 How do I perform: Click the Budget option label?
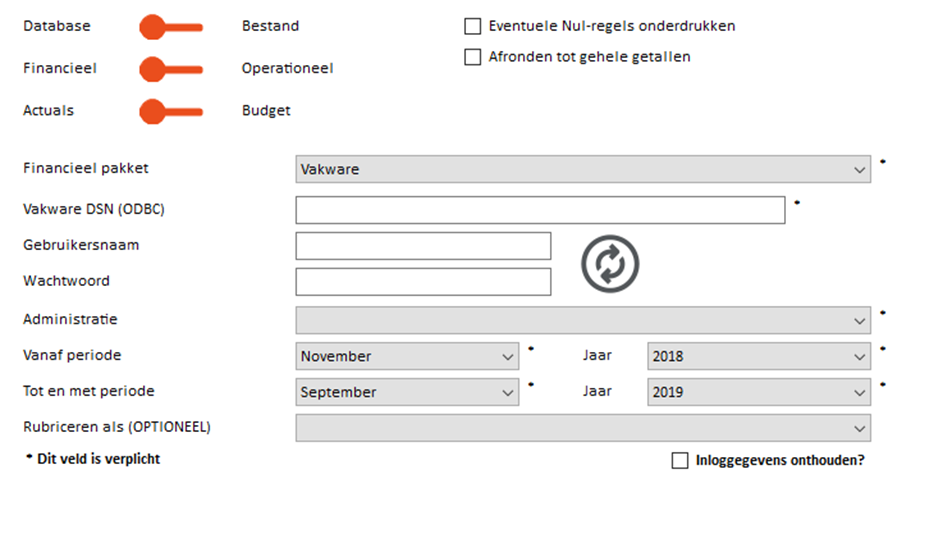tap(266, 111)
